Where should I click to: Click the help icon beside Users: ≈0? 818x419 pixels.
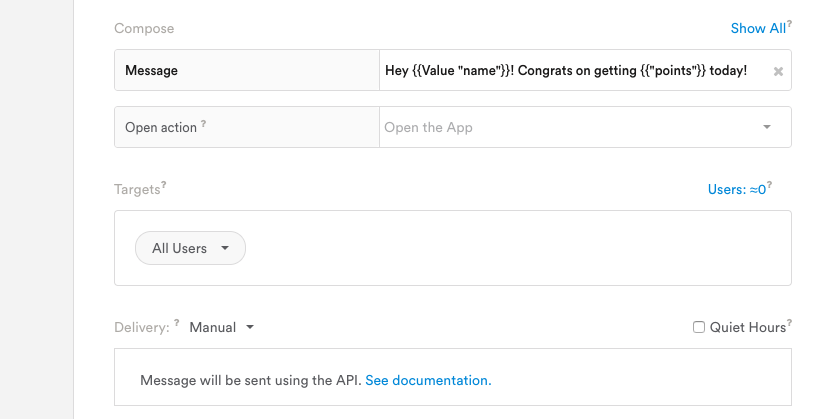coord(769,185)
